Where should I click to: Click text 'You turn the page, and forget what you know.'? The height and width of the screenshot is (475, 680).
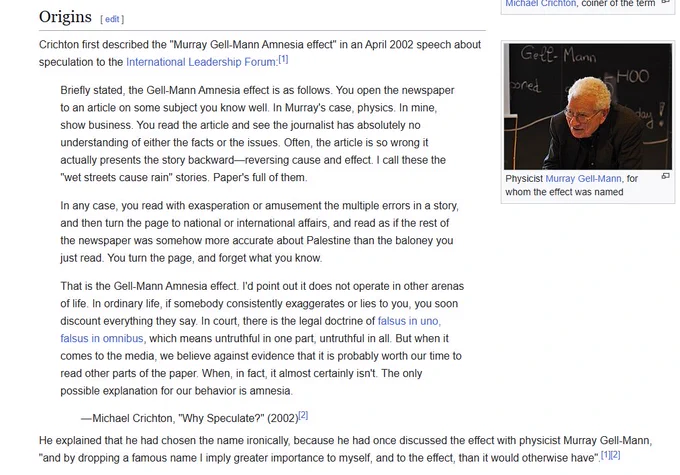click(x=215, y=258)
